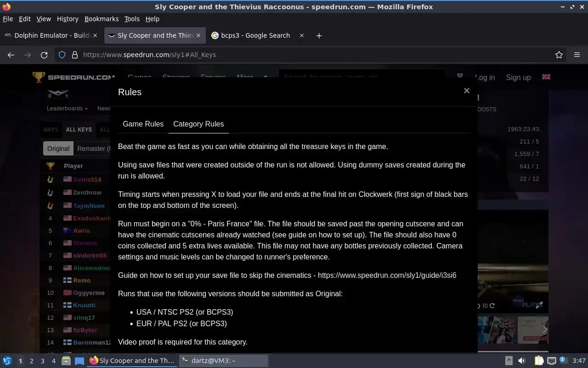The image size is (588, 368).
Task: Open player Oggyerino's profile
Action: point(89,293)
